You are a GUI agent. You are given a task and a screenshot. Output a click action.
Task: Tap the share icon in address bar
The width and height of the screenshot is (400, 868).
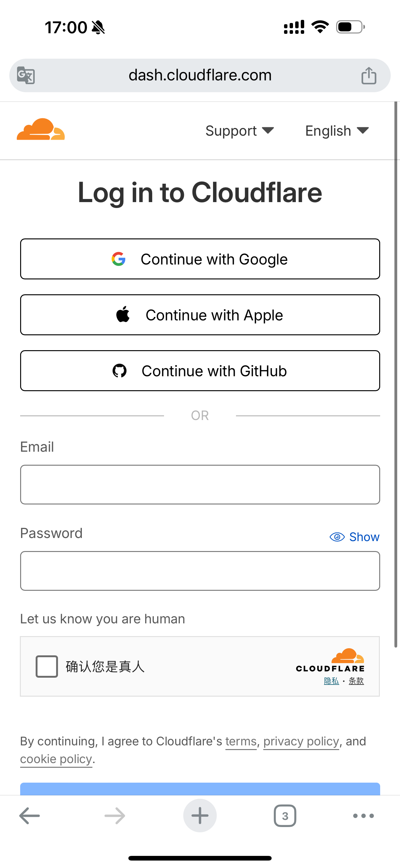pyautogui.click(x=369, y=75)
